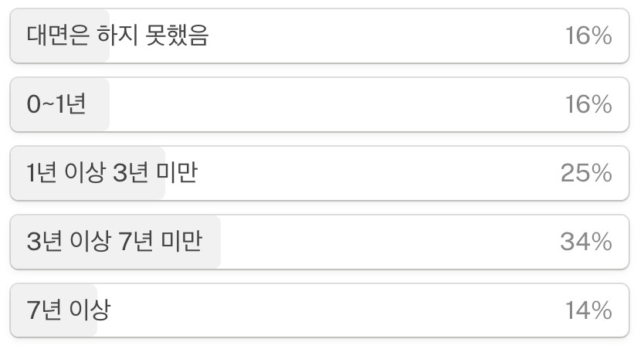Click the 25% result percentage
The height and width of the screenshot is (349, 644).
(x=587, y=173)
